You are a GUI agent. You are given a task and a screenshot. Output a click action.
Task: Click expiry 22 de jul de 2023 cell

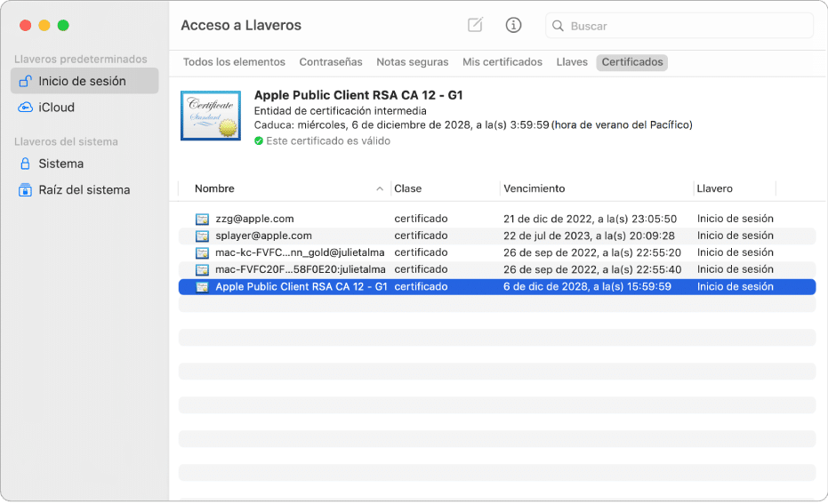pyautogui.click(x=589, y=236)
